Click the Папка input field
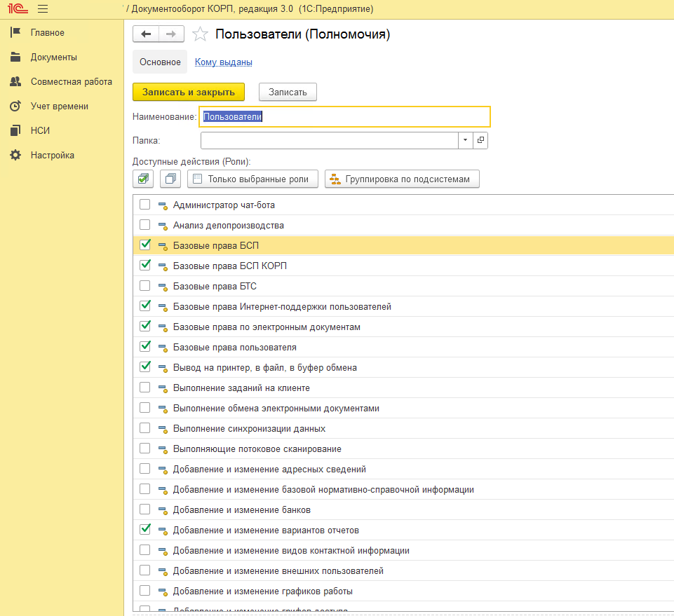 pyautogui.click(x=329, y=140)
